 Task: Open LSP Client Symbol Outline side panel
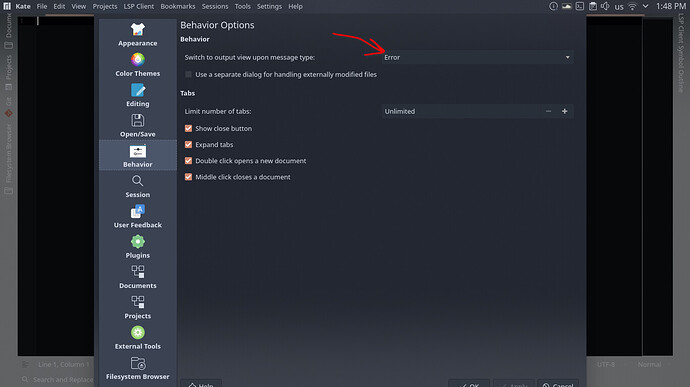(681, 53)
